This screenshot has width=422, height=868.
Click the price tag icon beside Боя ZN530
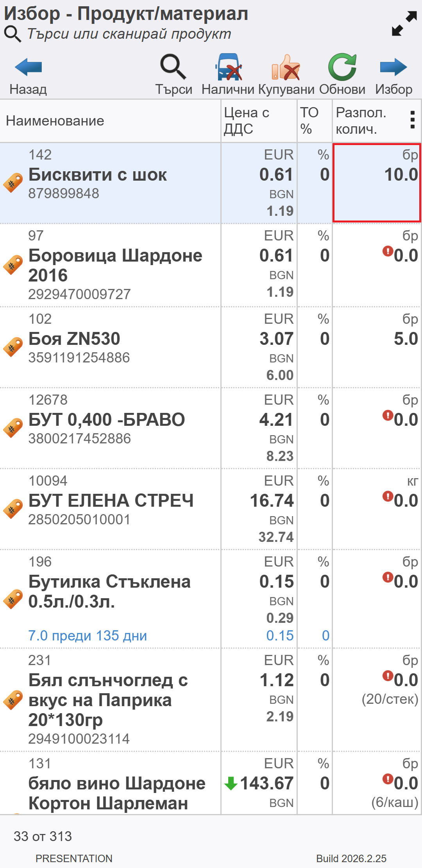pyautogui.click(x=13, y=347)
